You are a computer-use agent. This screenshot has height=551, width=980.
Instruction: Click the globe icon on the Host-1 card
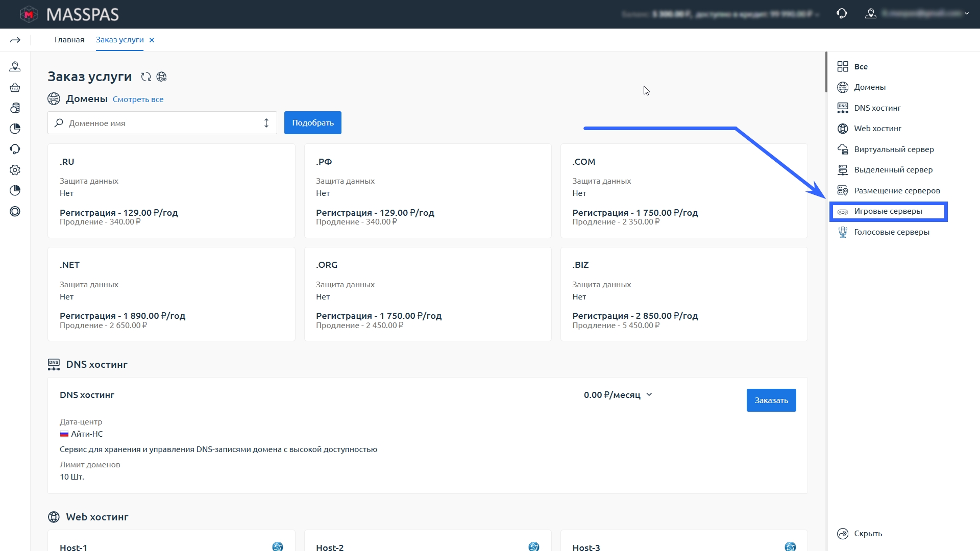[277, 546]
